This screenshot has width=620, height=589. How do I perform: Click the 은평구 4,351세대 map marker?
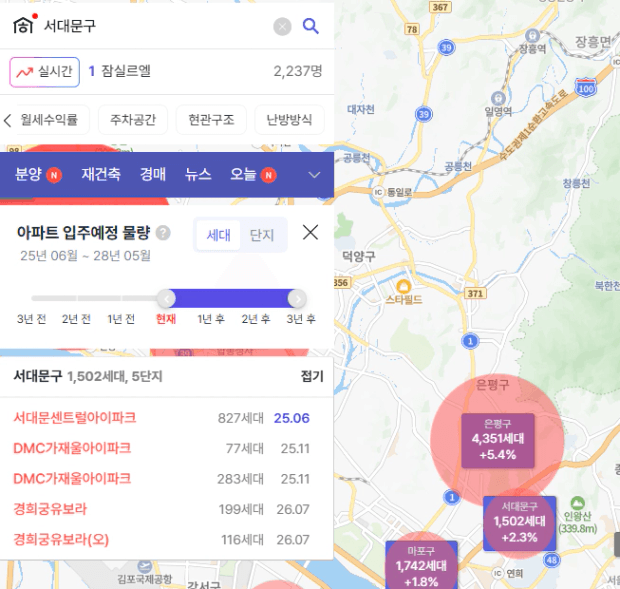tap(498, 440)
